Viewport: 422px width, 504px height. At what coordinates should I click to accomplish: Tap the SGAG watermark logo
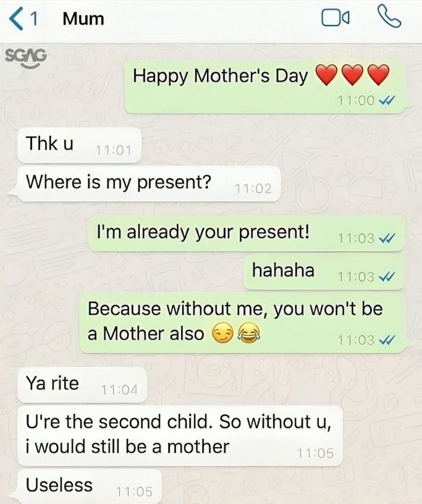(26, 57)
